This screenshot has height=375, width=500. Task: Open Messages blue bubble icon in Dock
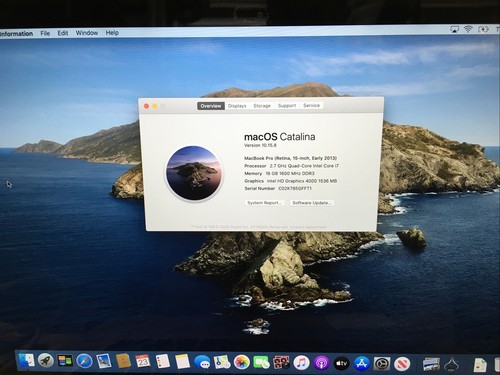[x=202, y=362]
